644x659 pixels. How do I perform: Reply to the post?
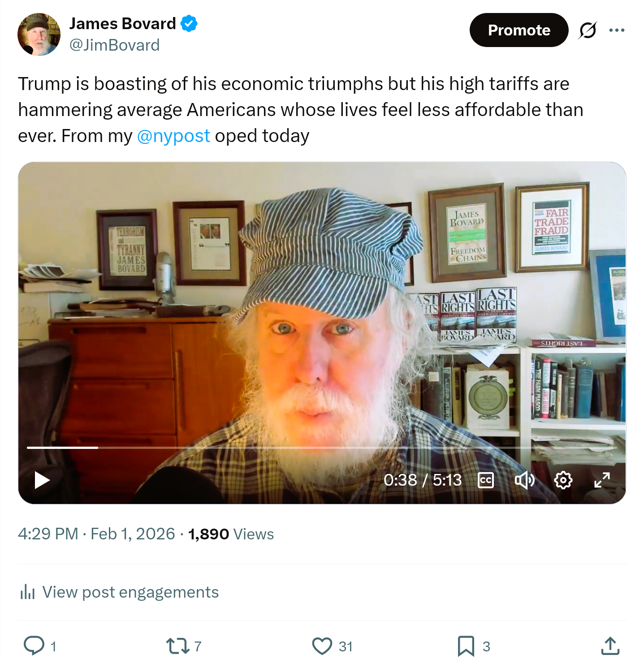point(34,646)
